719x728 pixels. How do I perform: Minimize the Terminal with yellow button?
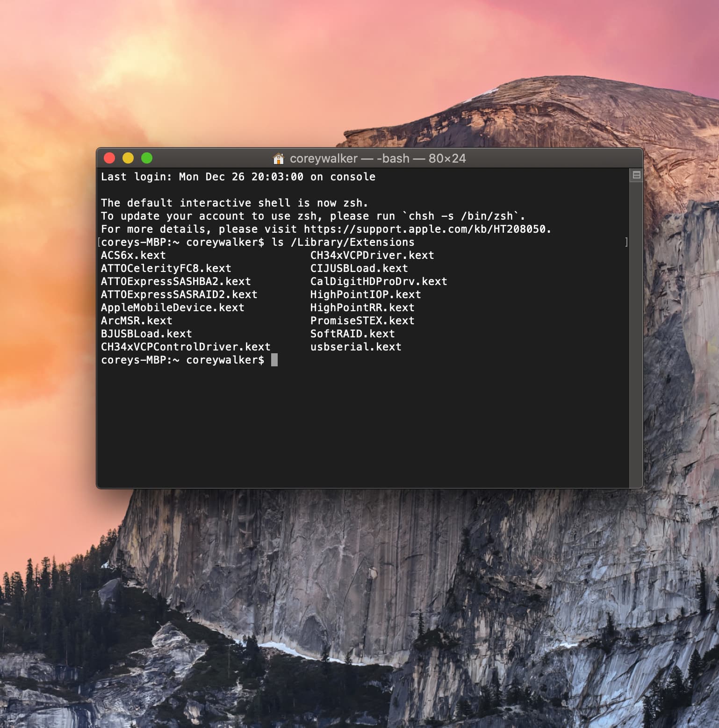click(128, 158)
